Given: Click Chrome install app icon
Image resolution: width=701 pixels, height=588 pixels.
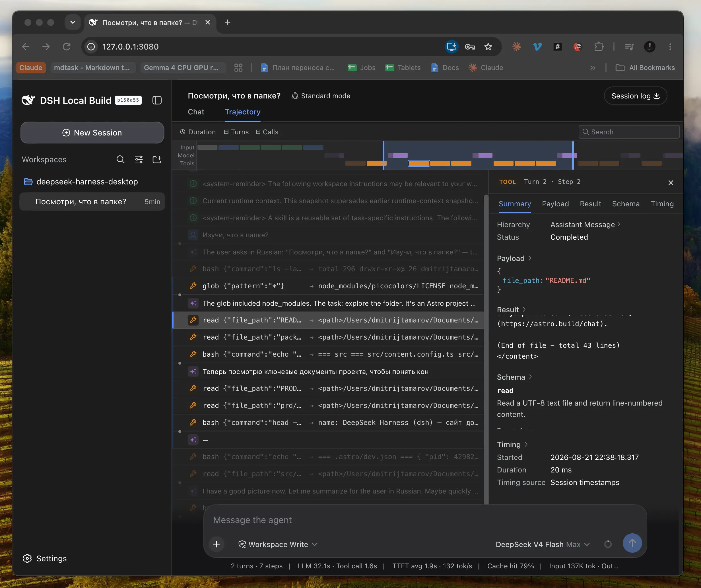Looking at the screenshot, I should click(452, 47).
